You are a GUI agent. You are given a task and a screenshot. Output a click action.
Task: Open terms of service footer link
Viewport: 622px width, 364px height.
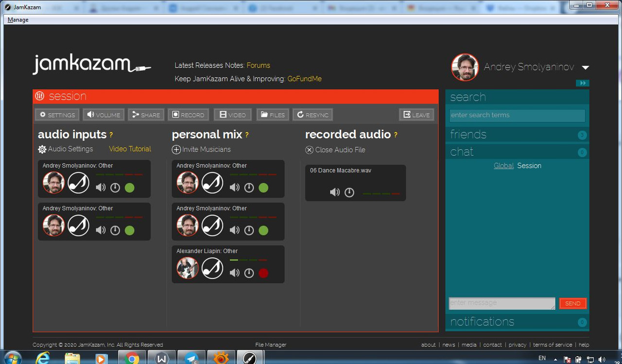tap(553, 345)
